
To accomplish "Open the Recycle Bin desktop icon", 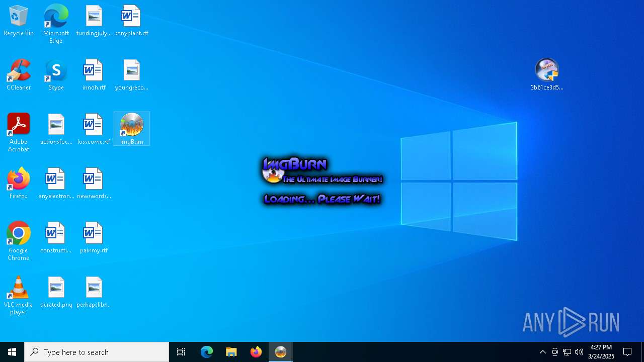I will point(19,21).
